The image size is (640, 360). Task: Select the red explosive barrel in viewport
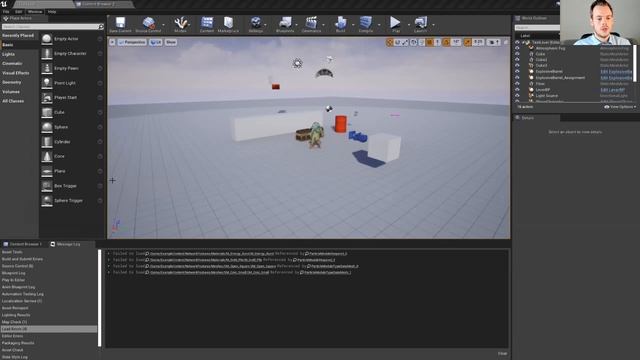tap(341, 124)
